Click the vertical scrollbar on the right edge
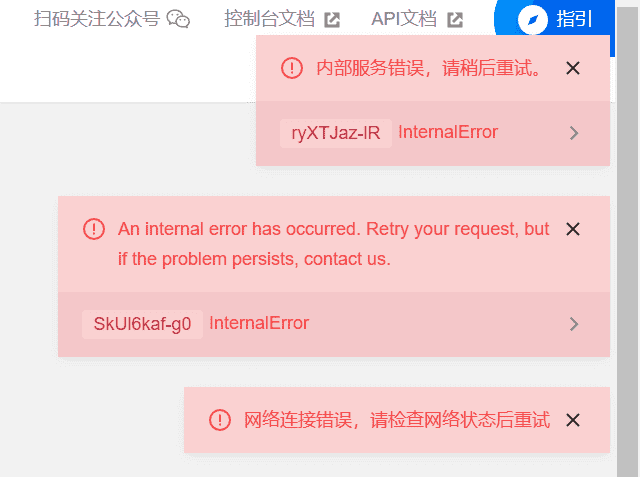The height and width of the screenshot is (477, 640). tap(628, 241)
